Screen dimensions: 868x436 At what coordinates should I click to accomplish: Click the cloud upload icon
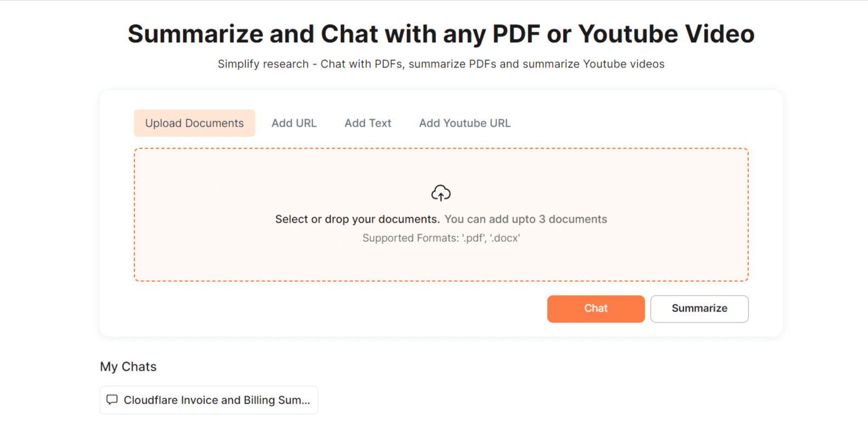(x=441, y=193)
